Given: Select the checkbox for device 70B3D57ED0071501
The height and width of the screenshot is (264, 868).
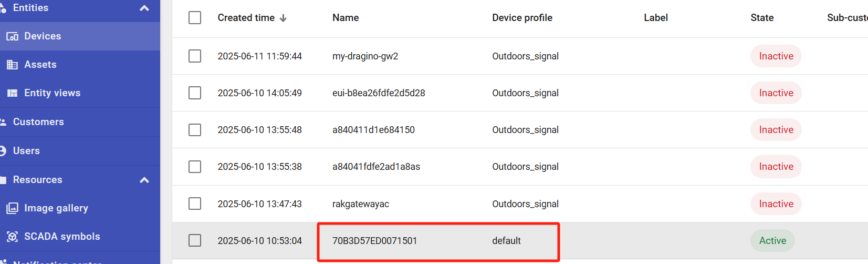Looking at the screenshot, I should (195, 240).
